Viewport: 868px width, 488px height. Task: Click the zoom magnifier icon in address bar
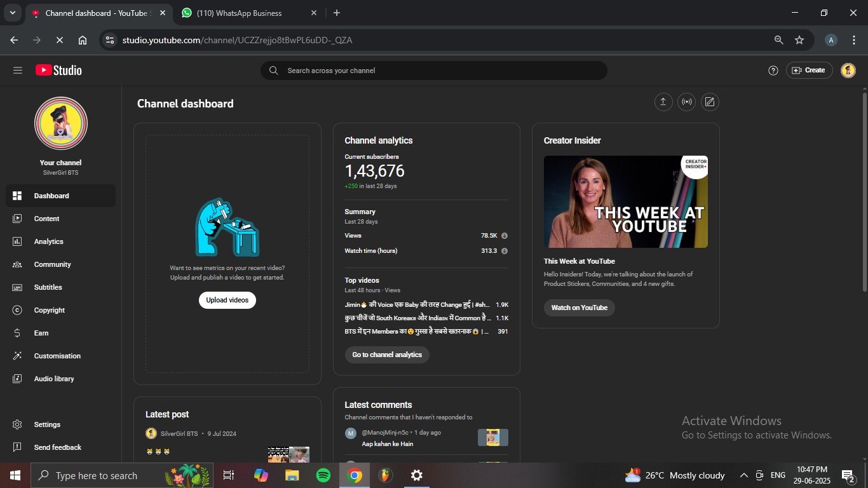click(778, 40)
